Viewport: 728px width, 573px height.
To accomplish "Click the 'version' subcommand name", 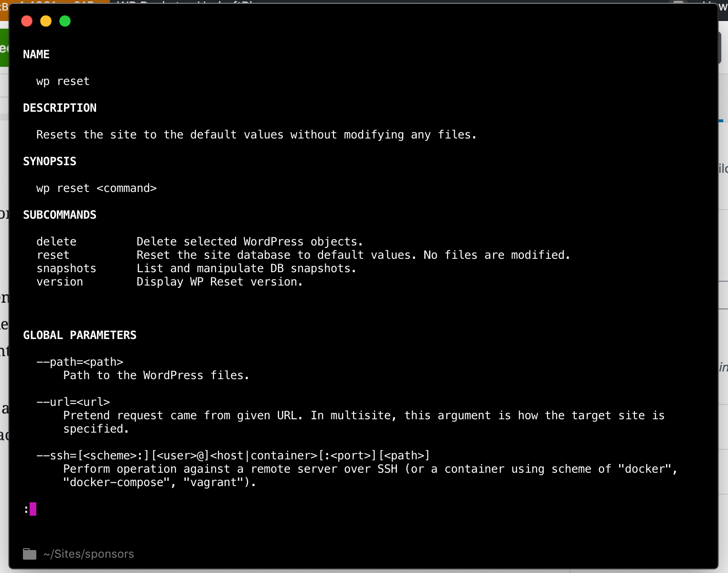I will click(x=60, y=282).
